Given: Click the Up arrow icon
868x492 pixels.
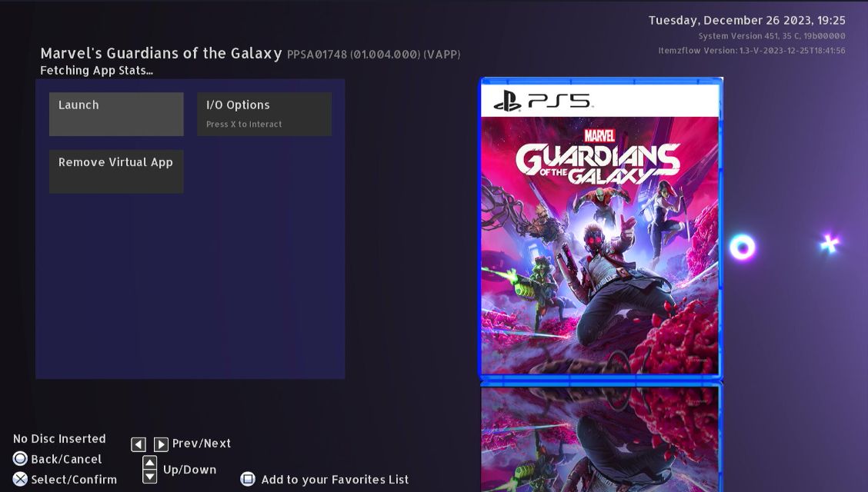Looking at the screenshot, I should (149, 463).
